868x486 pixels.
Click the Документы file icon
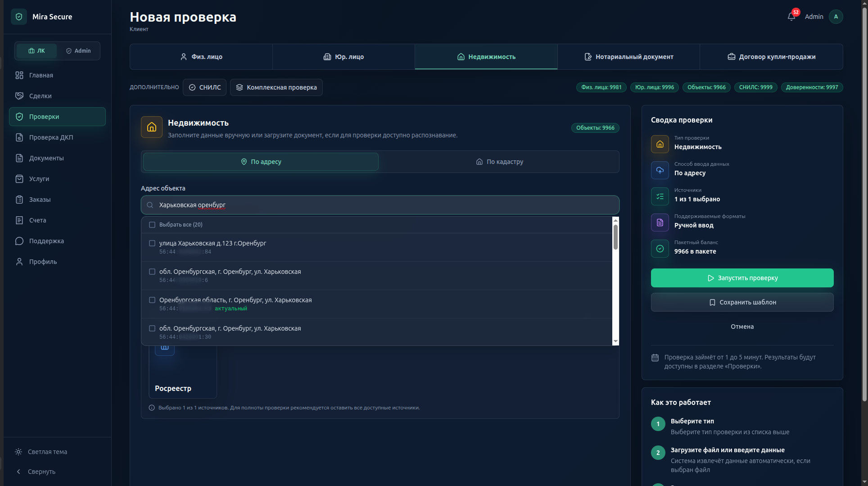19,158
